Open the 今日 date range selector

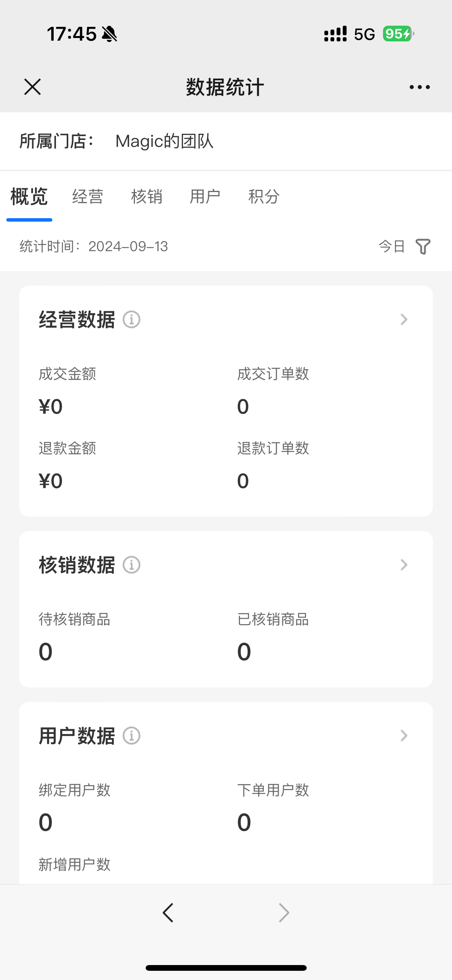tap(392, 247)
